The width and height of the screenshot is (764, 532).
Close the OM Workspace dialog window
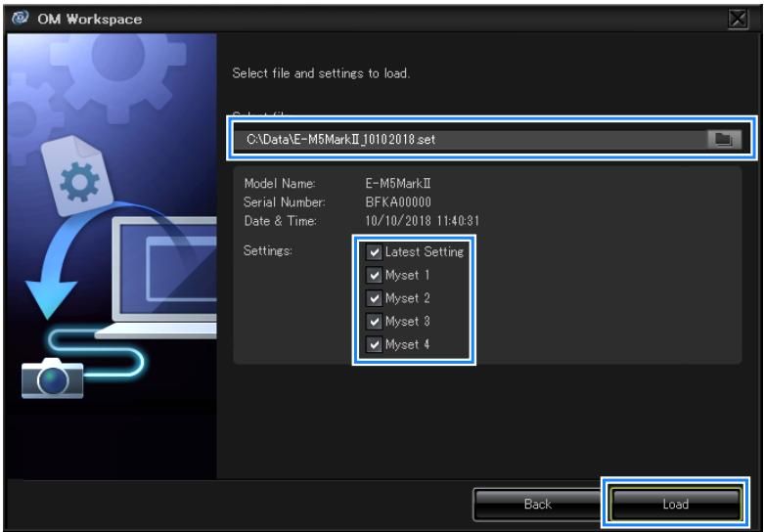(x=738, y=19)
